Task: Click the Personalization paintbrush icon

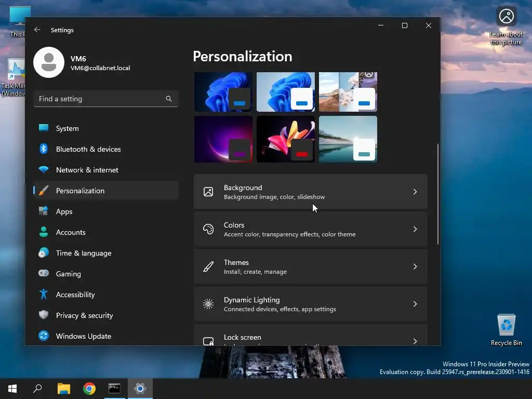Action: [x=44, y=190]
